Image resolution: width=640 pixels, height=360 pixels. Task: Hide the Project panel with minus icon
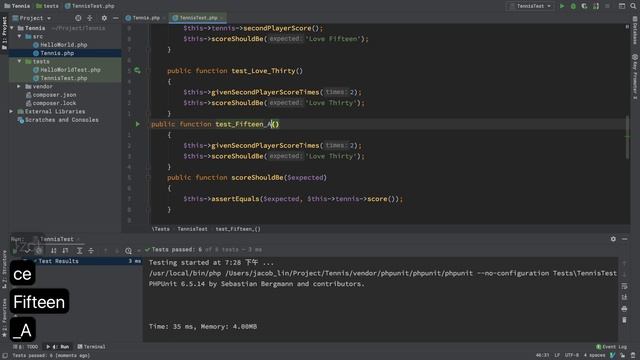click(x=116, y=18)
